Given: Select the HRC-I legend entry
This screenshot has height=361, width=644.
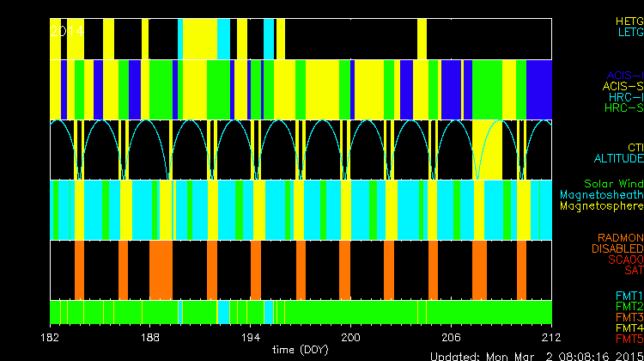Looking at the screenshot, I should point(624,97).
